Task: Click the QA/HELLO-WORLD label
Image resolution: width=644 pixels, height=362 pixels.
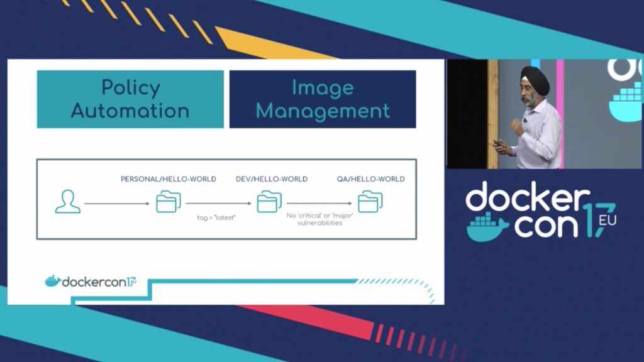Action: 370,179
